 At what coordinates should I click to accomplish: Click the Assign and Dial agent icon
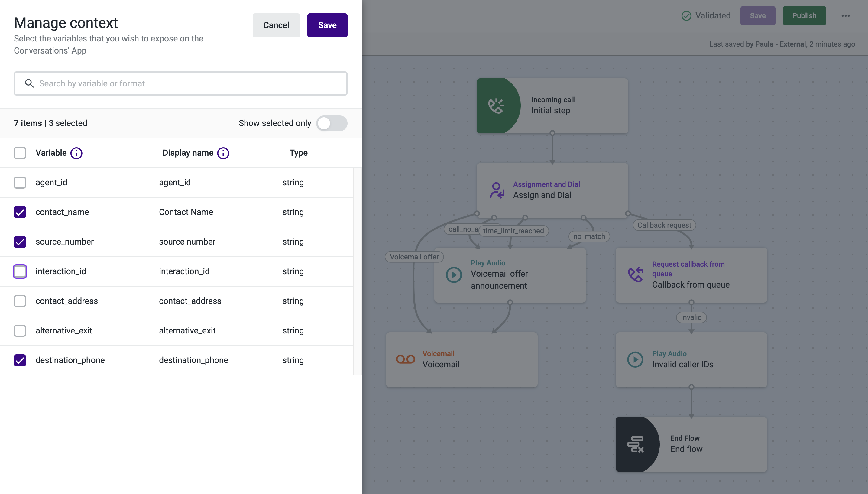point(497,190)
